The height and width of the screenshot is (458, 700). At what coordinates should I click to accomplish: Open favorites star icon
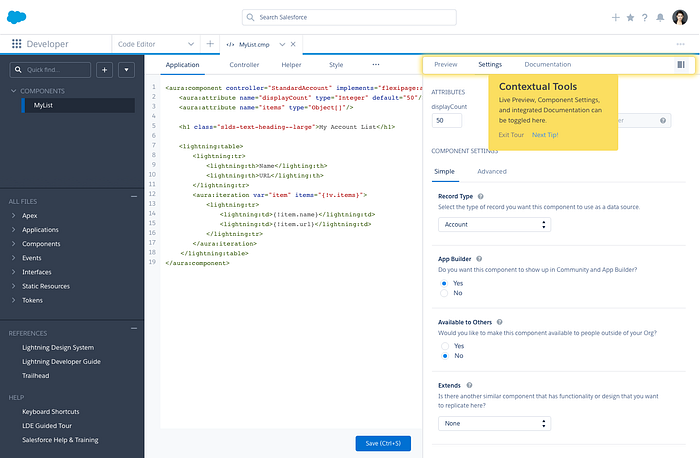click(630, 17)
